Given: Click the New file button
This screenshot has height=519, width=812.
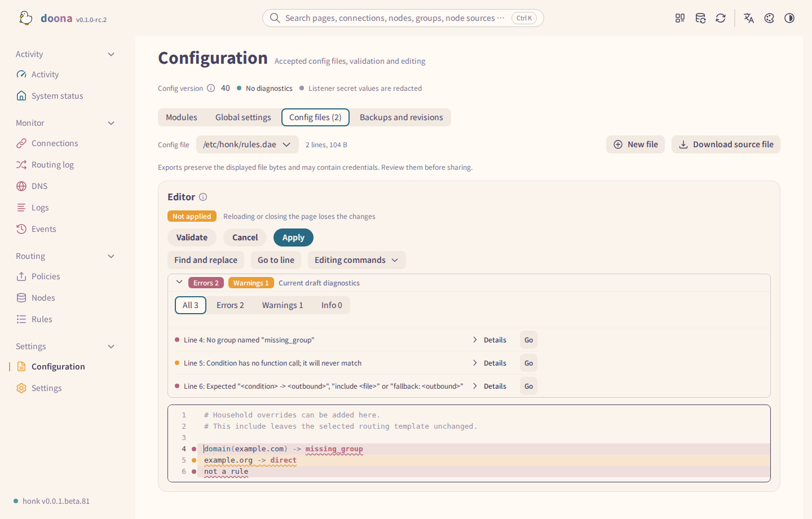Looking at the screenshot, I should [x=636, y=144].
